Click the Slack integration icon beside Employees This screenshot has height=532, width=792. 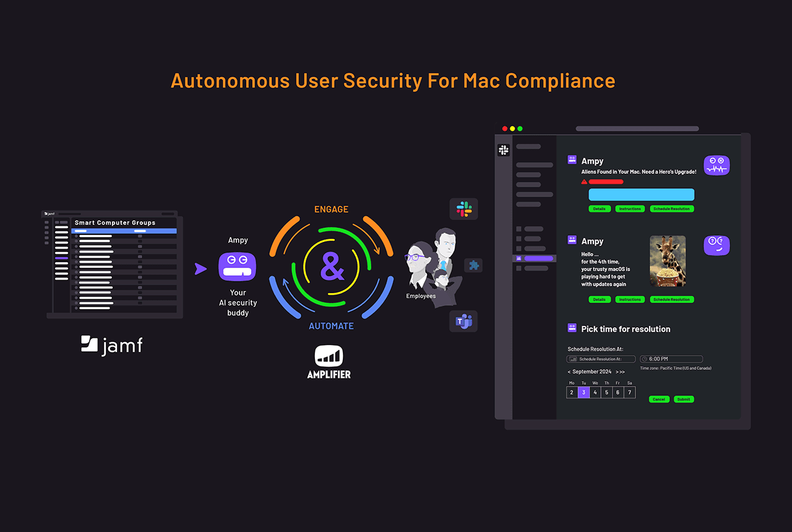pos(463,209)
